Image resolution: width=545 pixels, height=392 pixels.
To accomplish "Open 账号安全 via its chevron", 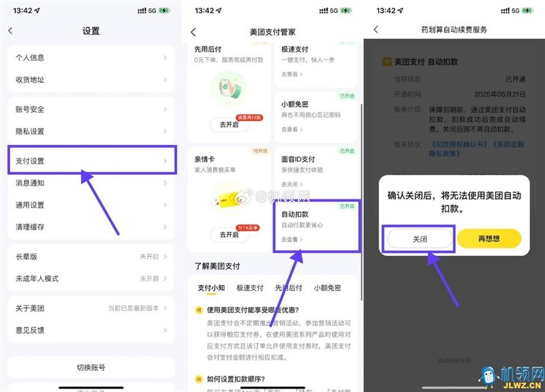I will 165,110.
